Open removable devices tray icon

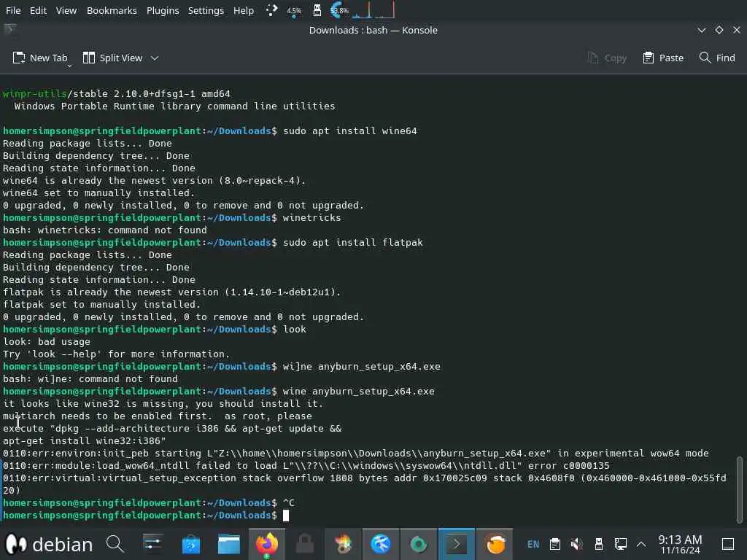tap(599, 544)
